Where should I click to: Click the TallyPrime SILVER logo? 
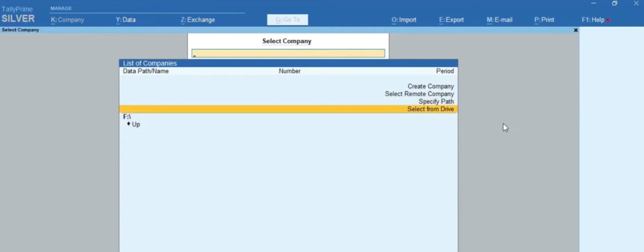pyautogui.click(x=18, y=15)
